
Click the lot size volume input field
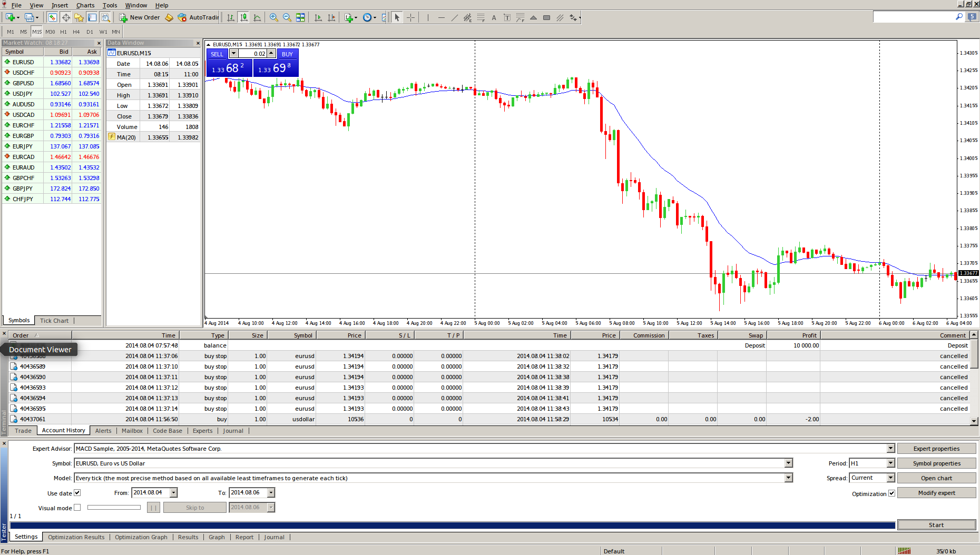(252, 54)
